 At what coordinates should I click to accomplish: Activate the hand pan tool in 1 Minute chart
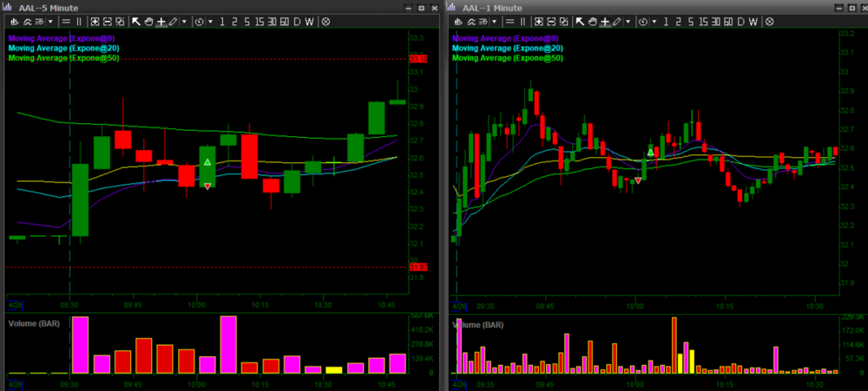593,21
